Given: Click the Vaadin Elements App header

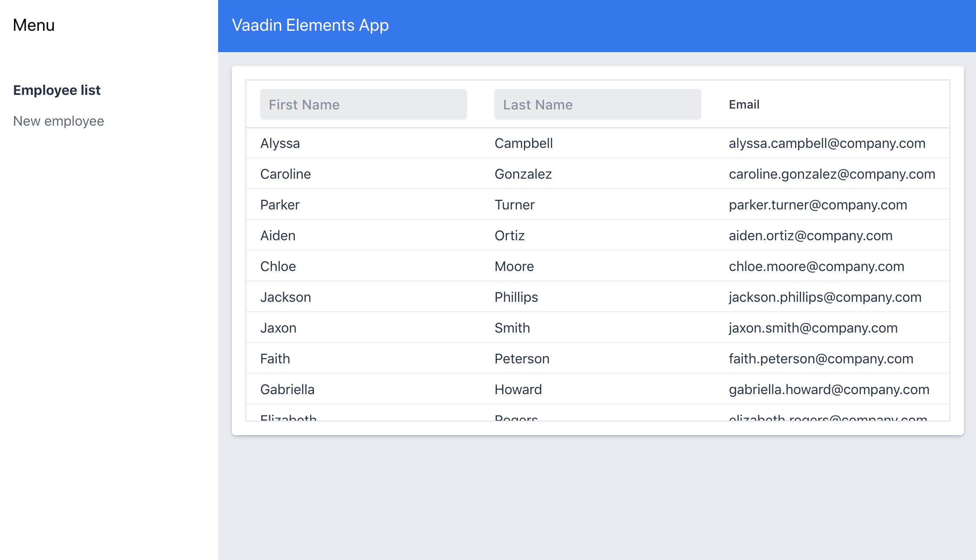Looking at the screenshot, I should 310,26.
